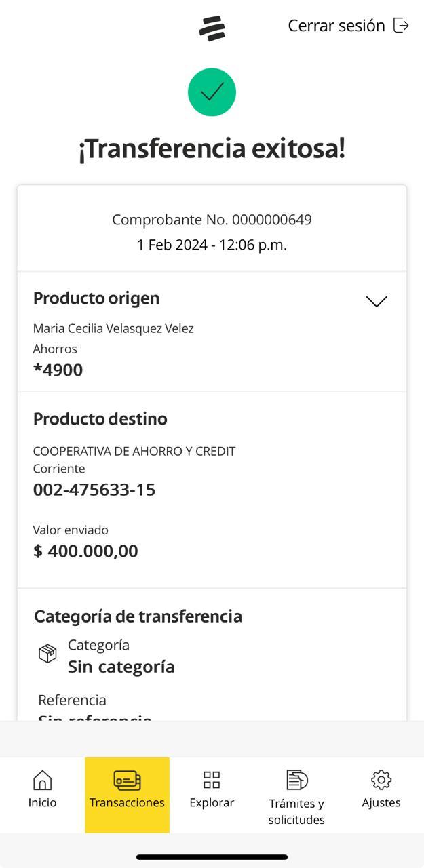Tap the Producto destino heading
424x868 pixels.
[100, 419]
